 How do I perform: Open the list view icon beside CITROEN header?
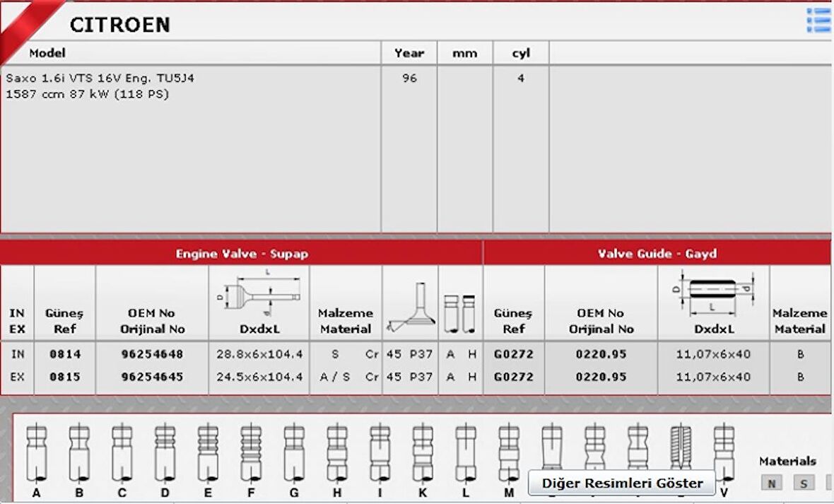[x=818, y=20]
